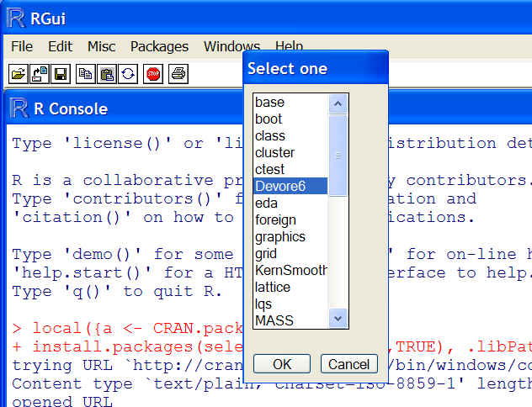The height and width of the screenshot is (407, 532).
Task: Open the File menu
Action: (22, 46)
